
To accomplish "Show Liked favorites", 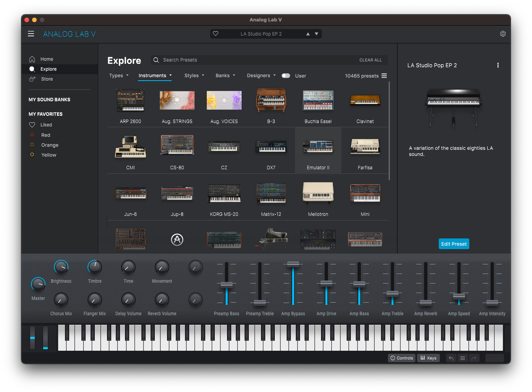I will 46,125.
